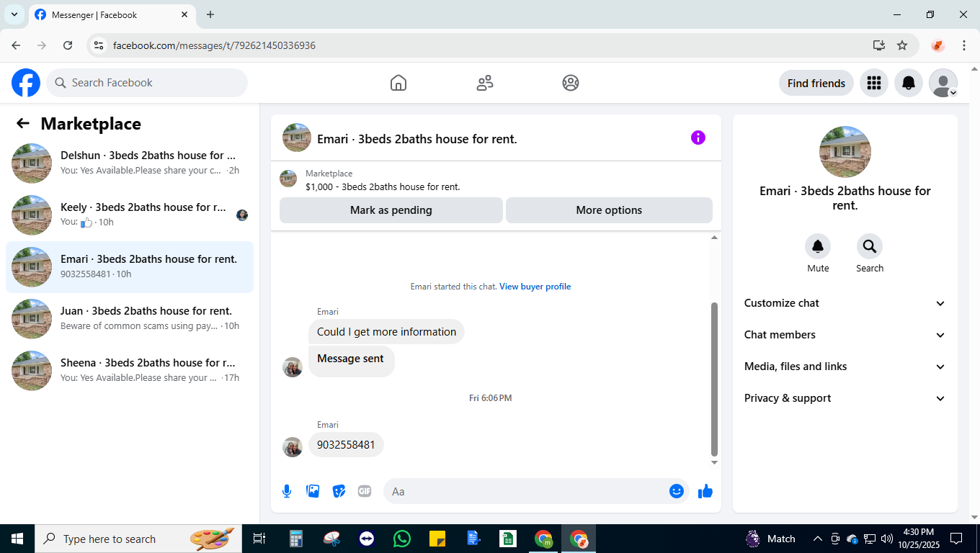The height and width of the screenshot is (553, 980).
Task: Open the account profile avatar menu
Action: [x=943, y=83]
